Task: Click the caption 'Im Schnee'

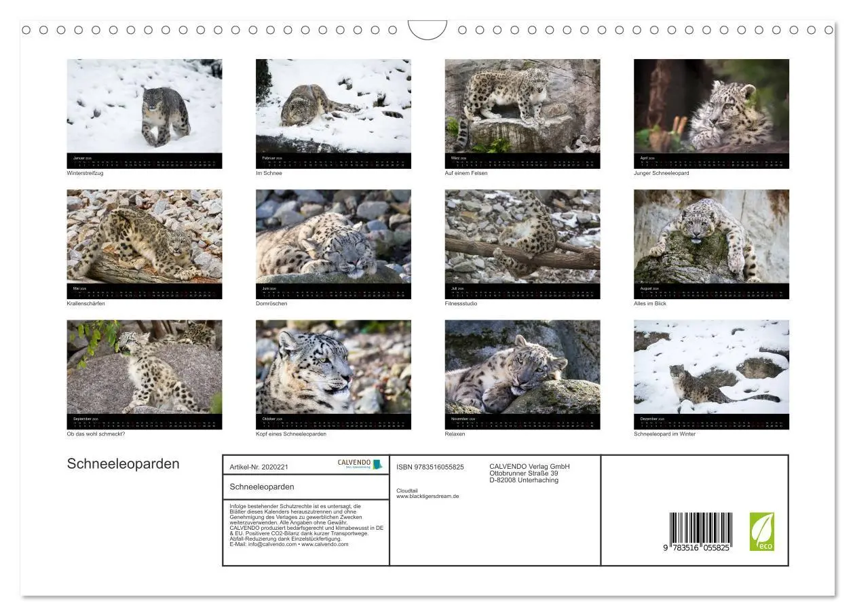Action: pyautogui.click(x=269, y=173)
